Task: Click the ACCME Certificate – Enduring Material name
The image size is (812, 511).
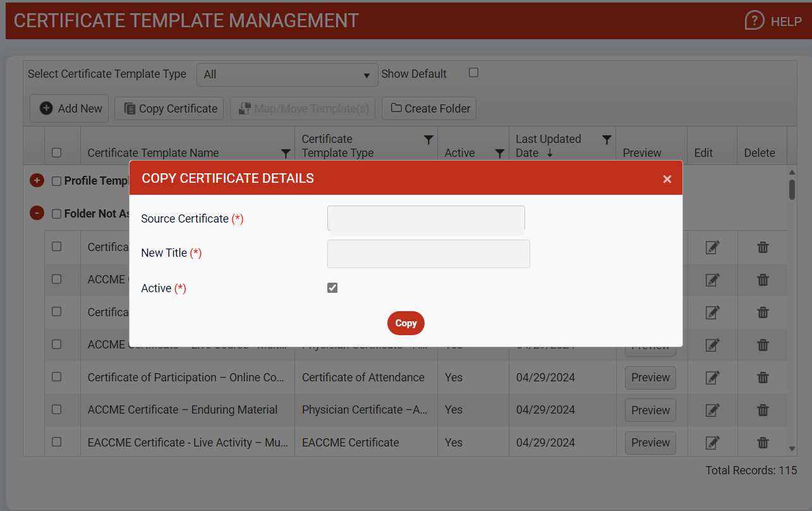Action: tap(183, 410)
